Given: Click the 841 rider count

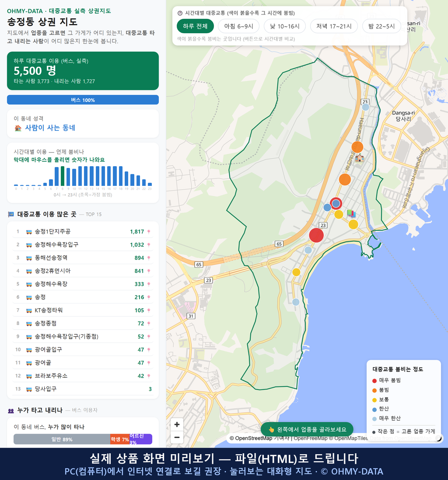Looking at the screenshot, I should [139, 271].
